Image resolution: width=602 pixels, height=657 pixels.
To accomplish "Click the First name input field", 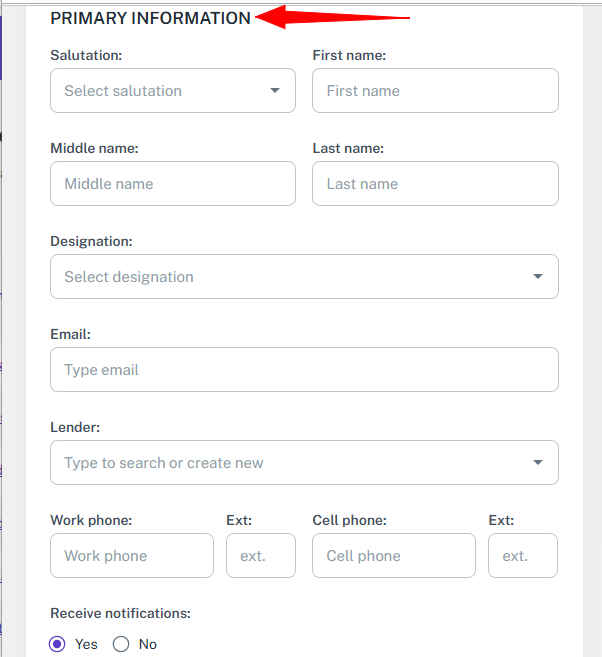I will tap(435, 90).
